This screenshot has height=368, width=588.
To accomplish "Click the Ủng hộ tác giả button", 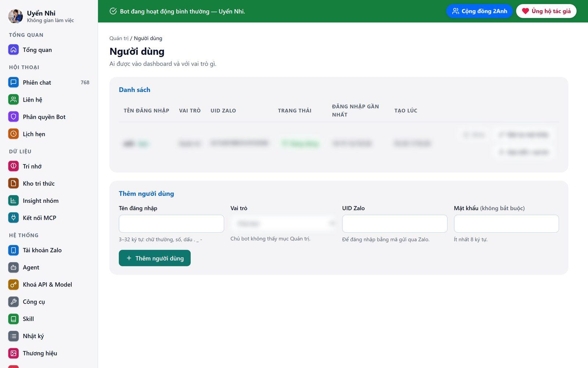I will [546, 11].
